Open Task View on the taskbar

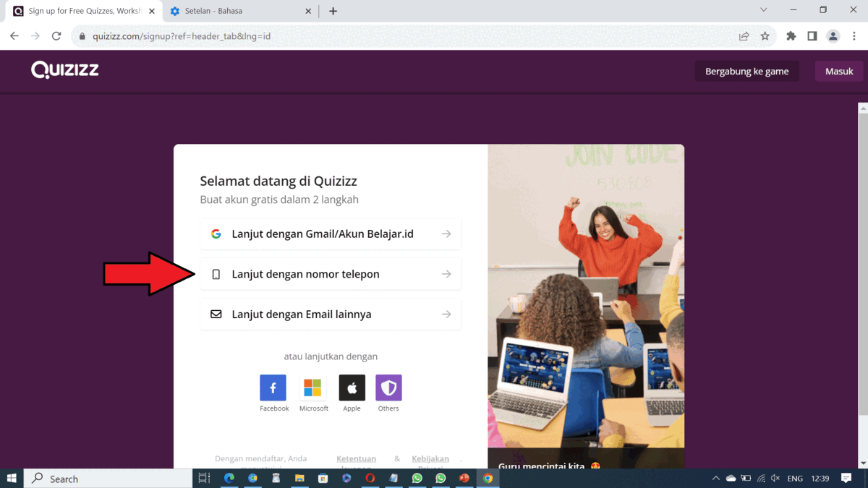tap(204, 479)
